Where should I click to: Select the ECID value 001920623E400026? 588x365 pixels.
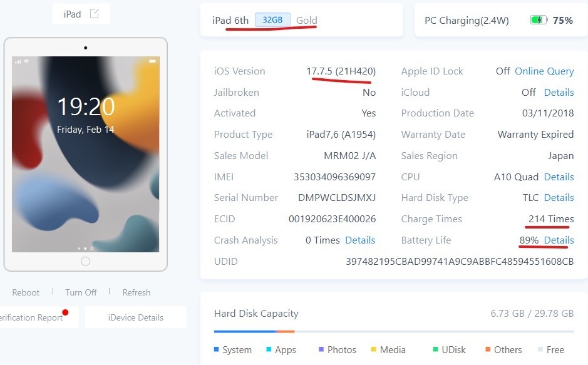click(x=333, y=219)
